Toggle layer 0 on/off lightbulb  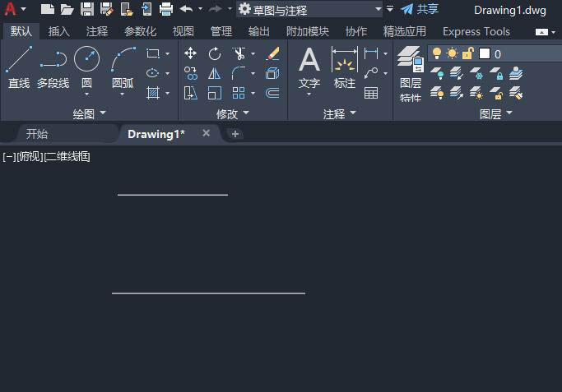coord(437,53)
